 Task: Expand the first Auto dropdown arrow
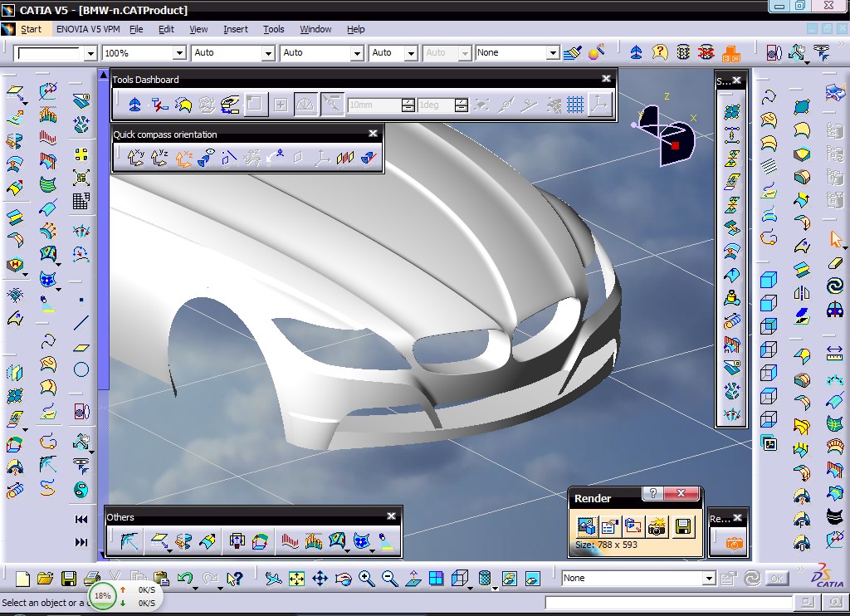click(x=268, y=53)
